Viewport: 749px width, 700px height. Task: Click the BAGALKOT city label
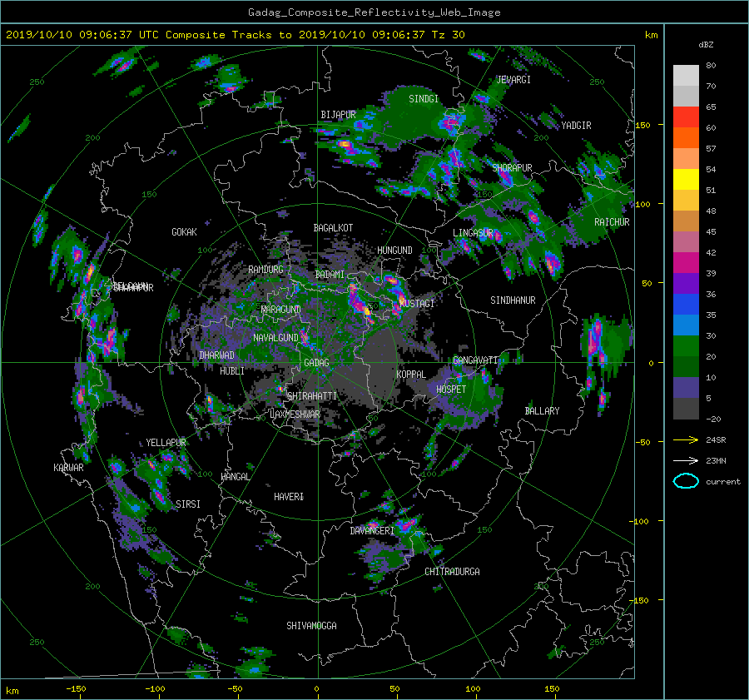pyautogui.click(x=333, y=228)
